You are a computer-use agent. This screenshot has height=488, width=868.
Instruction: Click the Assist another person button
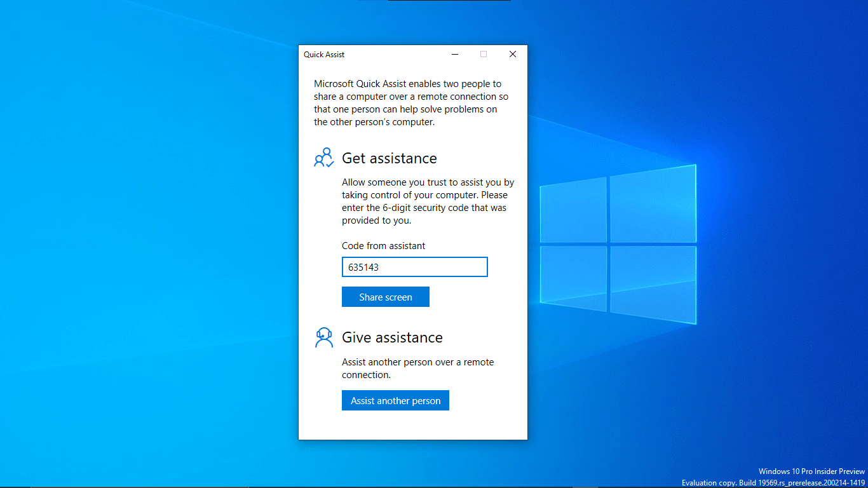(395, 400)
